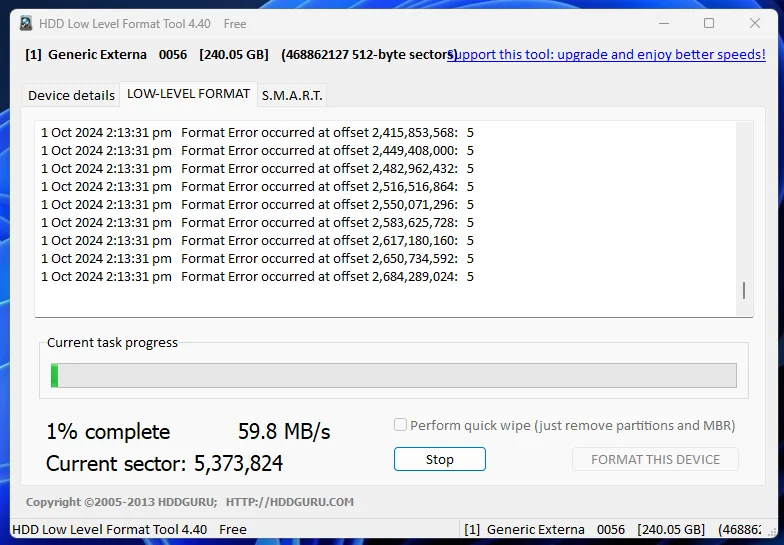The image size is (784, 545).
Task: Click status bar Generic Externa device info
Action: 612,530
